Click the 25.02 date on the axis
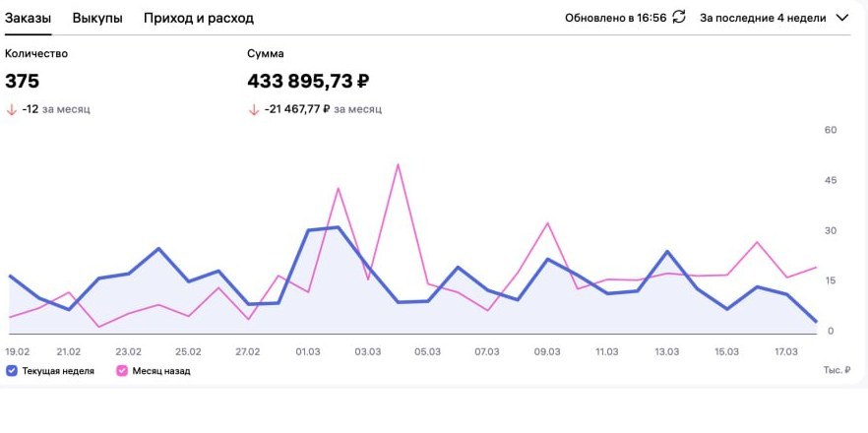This screenshot has width=868, height=433. click(188, 352)
